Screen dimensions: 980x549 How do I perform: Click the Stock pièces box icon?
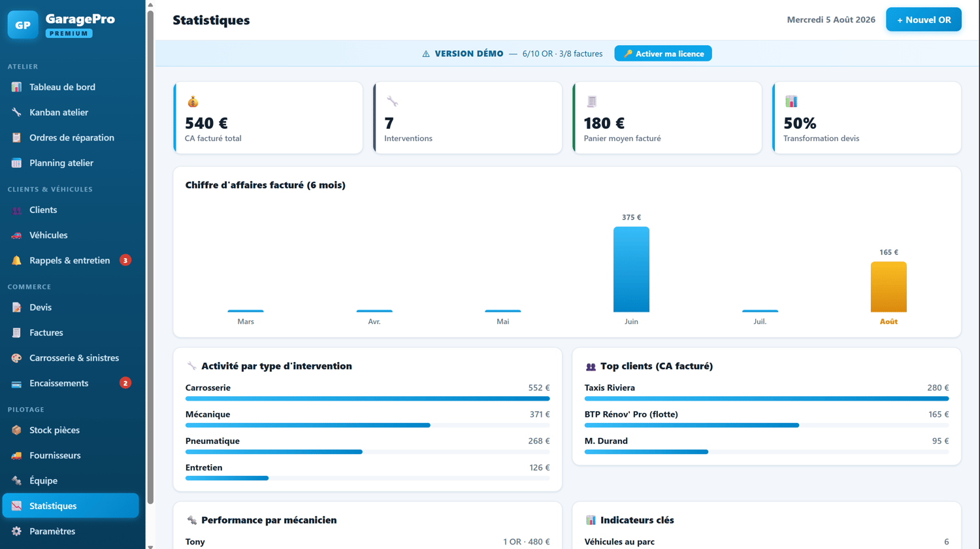16,430
